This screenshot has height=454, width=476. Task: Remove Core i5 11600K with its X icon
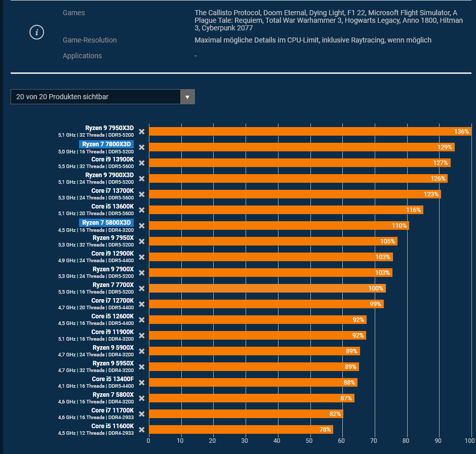tap(141, 429)
